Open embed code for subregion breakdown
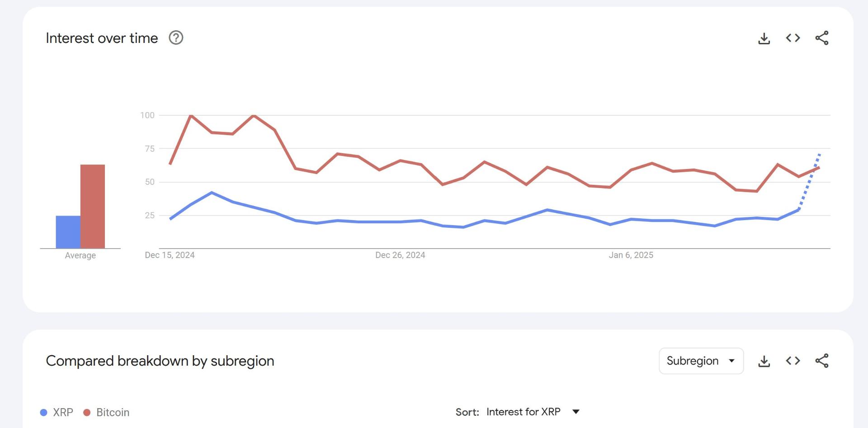 (793, 361)
